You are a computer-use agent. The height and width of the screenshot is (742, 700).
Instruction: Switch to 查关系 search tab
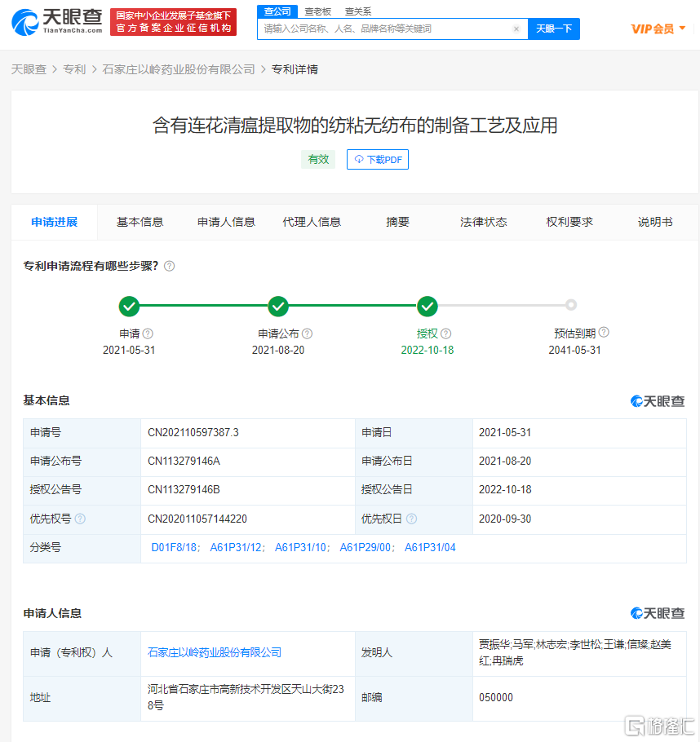(358, 11)
